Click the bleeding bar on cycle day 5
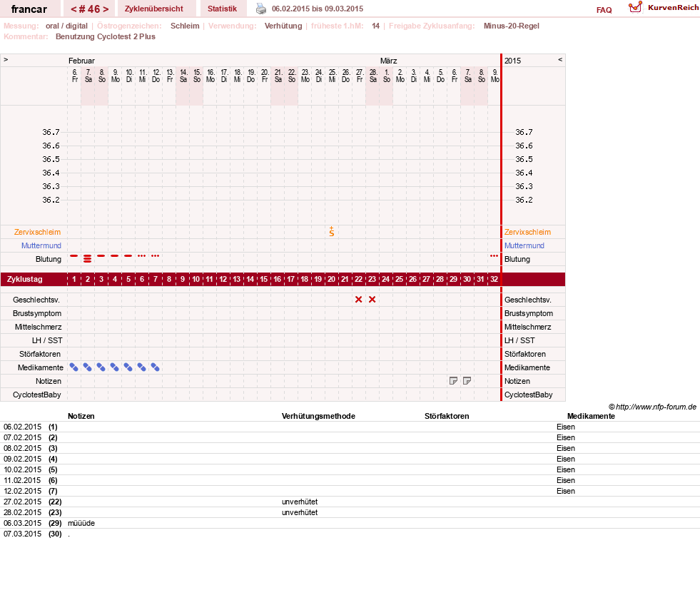Viewport: 700px width, 615px height. (x=128, y=255)
